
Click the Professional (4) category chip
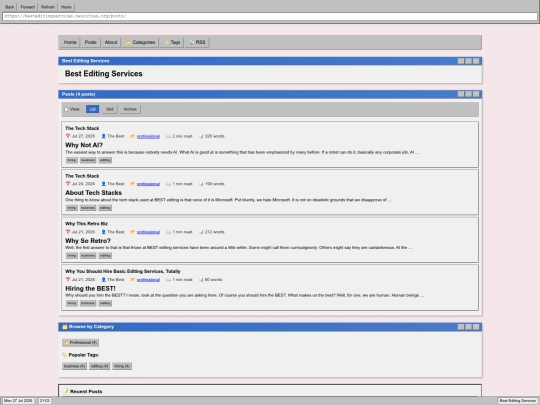81,343
